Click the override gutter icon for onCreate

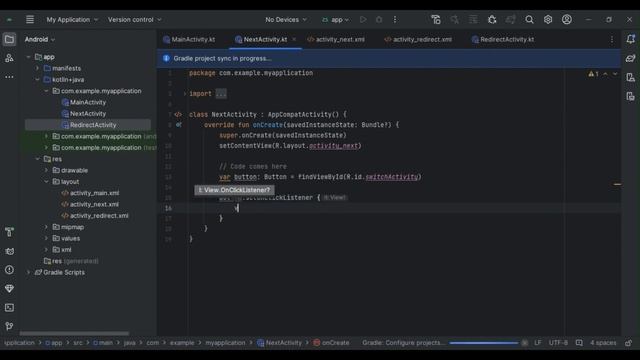(178, 125)
